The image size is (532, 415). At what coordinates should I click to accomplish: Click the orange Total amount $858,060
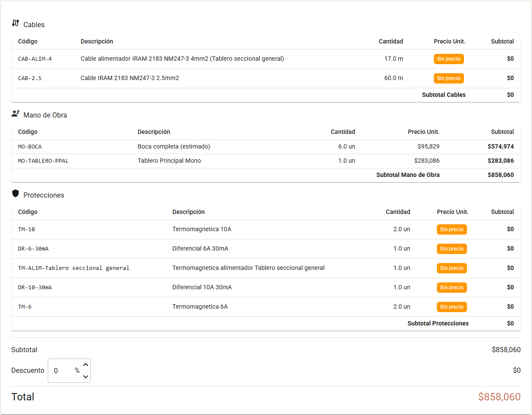point(499,397)
